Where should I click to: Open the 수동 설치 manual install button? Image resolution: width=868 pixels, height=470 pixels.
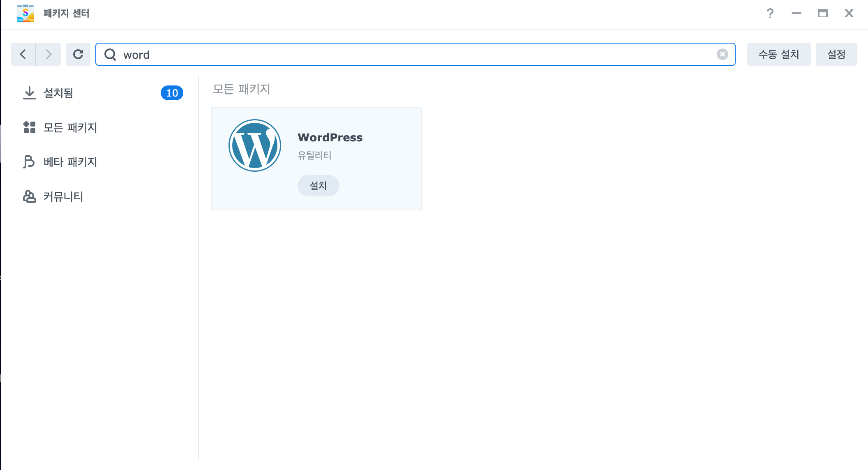click(779, 54)
